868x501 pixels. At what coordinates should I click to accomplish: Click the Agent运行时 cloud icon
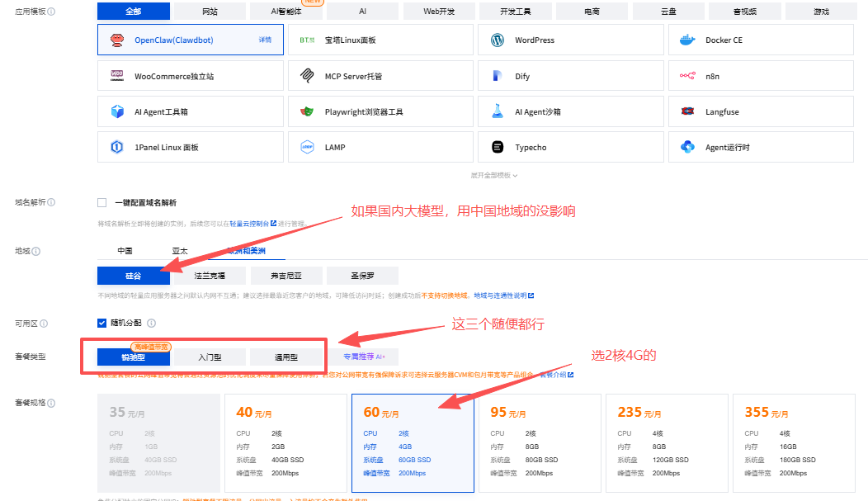pyautogui.click(x=687, y=147)
